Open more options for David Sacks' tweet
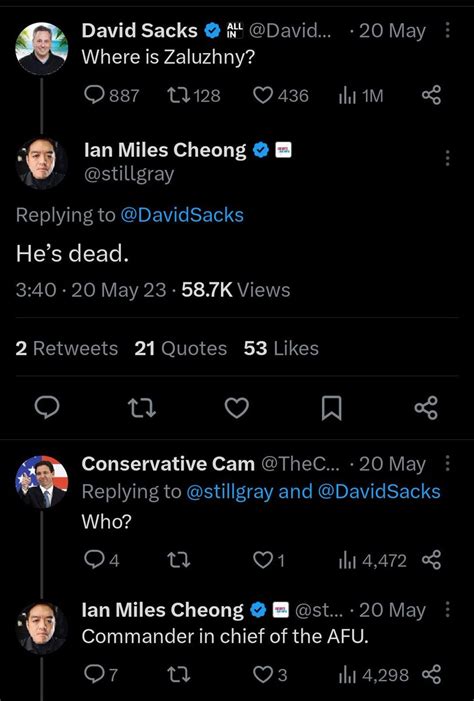The height and width of the screenshot is (701, 474). point(447,30)
